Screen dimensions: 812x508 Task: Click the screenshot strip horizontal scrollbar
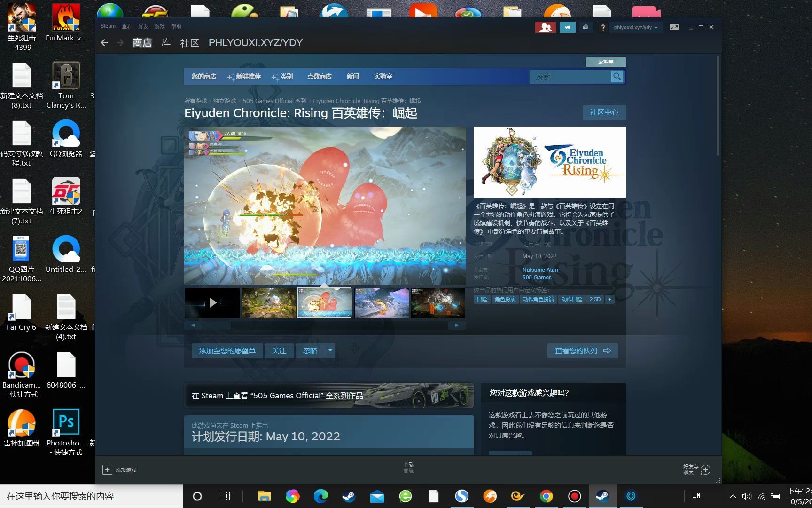coord(325,325)
